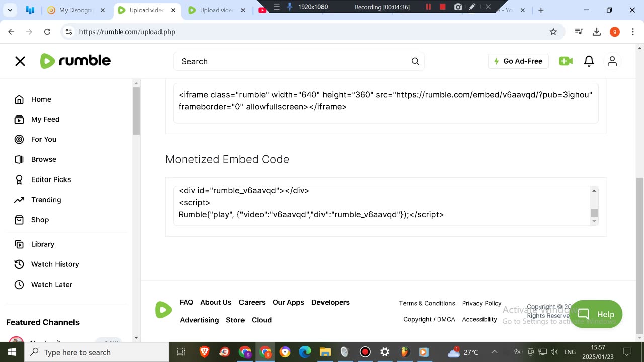Image resolution: width=644 pixels, height=362 pixels.
Task: Open the user account profile icon
Action: click(612, 61)
